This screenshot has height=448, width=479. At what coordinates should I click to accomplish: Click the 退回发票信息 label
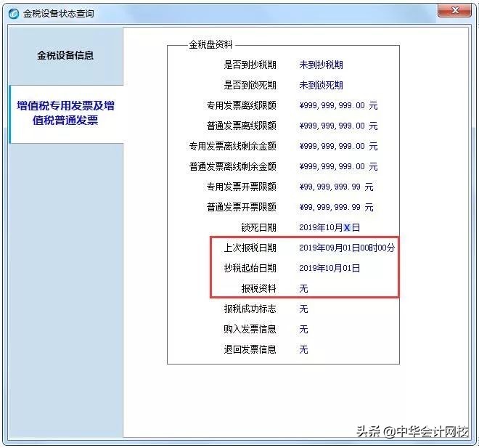coord(250,349)
